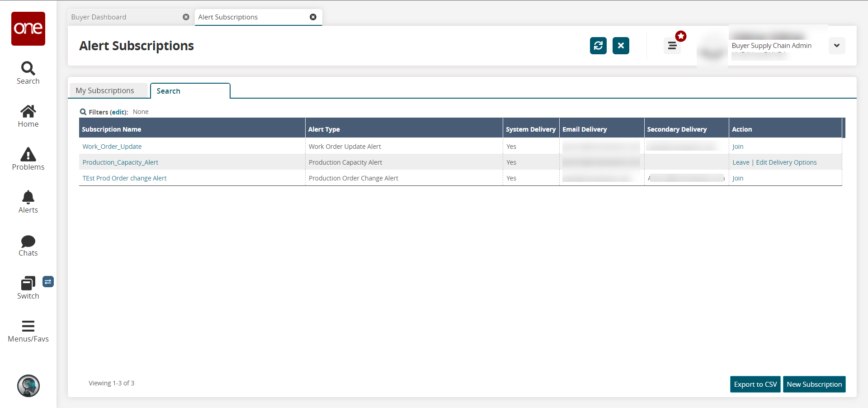Click Edit Delivery Options link
868x408 pixels.
point(786,162)
